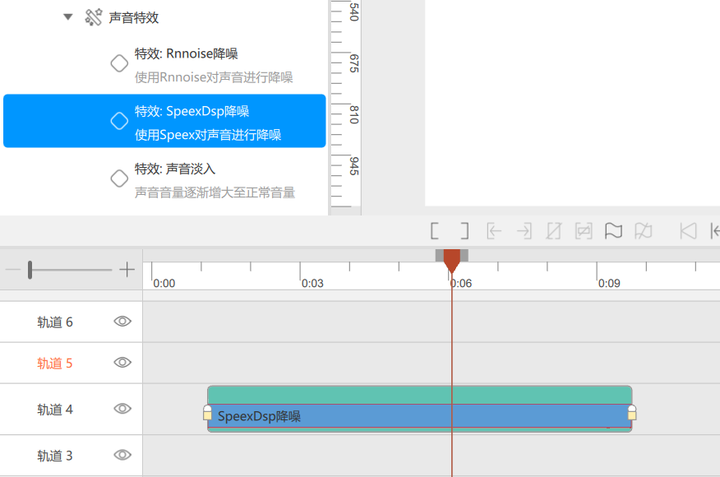
Task: Zoom in timeline with plus button
Action: (127, 269)
